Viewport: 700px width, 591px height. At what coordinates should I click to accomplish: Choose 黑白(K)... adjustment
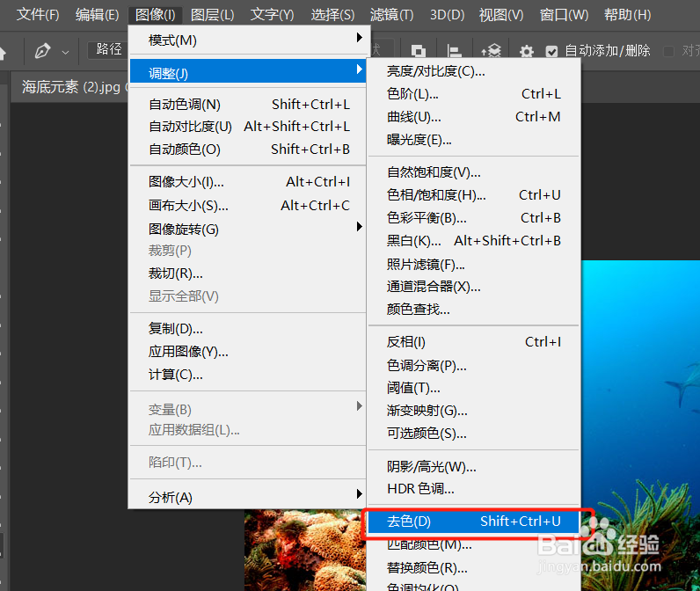[474, 241]
